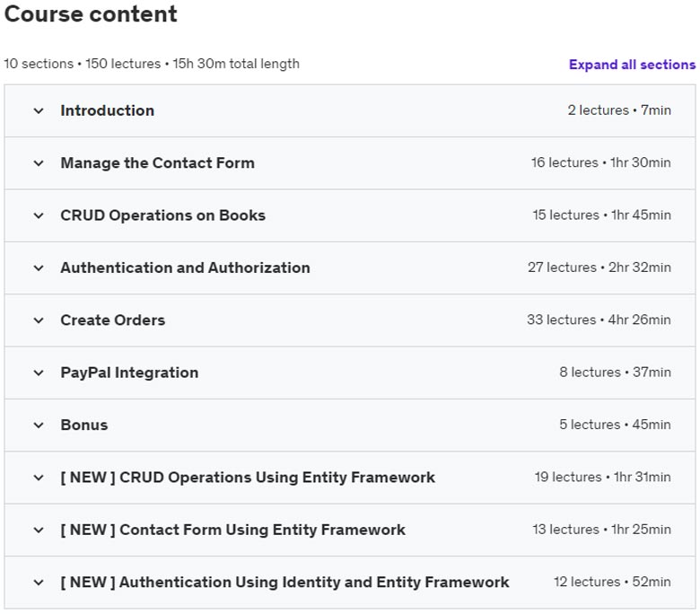This screenshot has width=700, height=614.
Task: Select the Authentication and Authorization title
Action: coord(185,268)
